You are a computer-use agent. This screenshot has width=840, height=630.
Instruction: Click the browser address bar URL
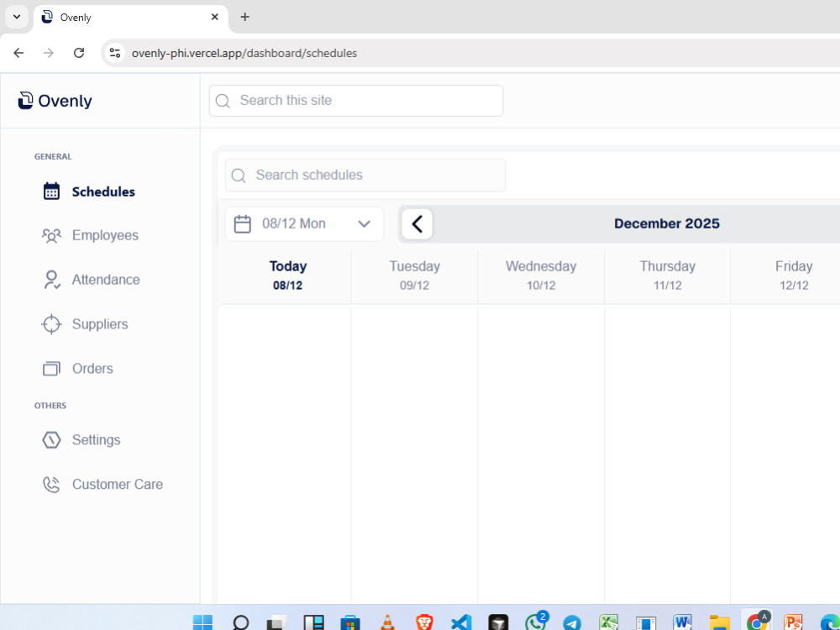coord(244,53)
